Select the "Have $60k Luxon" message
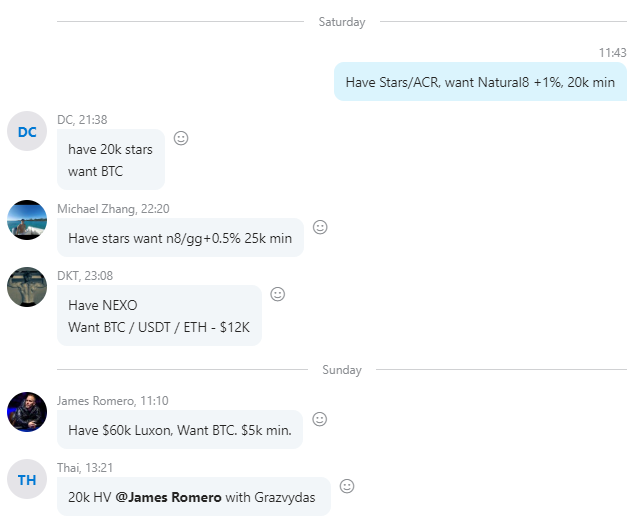This screenshot has height=525, width=642. pyautogui.click(x=180, y=430)
